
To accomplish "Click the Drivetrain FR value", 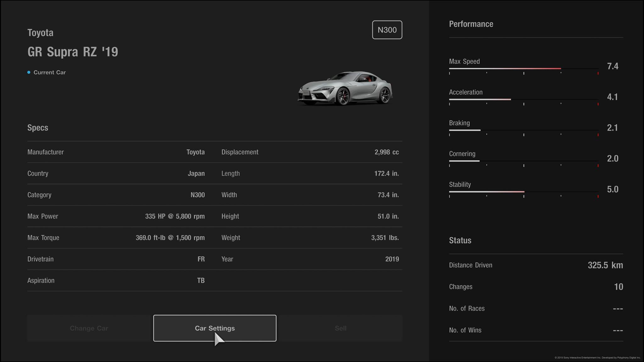I will [x=201, y=259].
